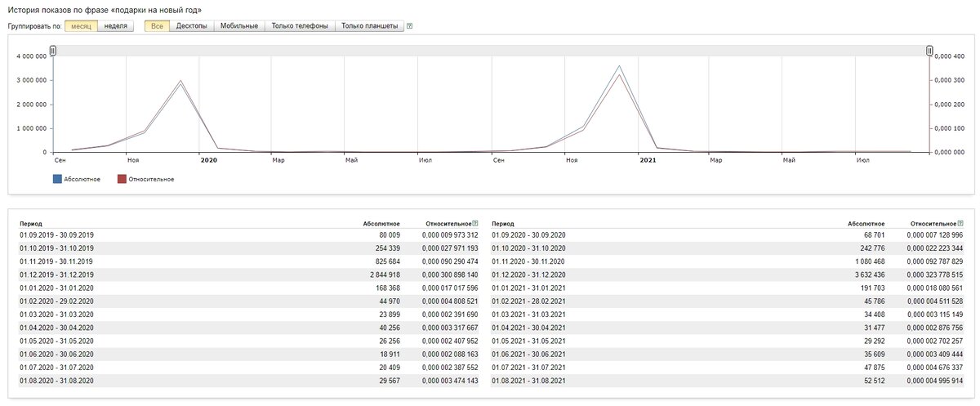Select row 01.04.2020 - 30.04.2020
980x406 pixels.
tap(249, 328)
